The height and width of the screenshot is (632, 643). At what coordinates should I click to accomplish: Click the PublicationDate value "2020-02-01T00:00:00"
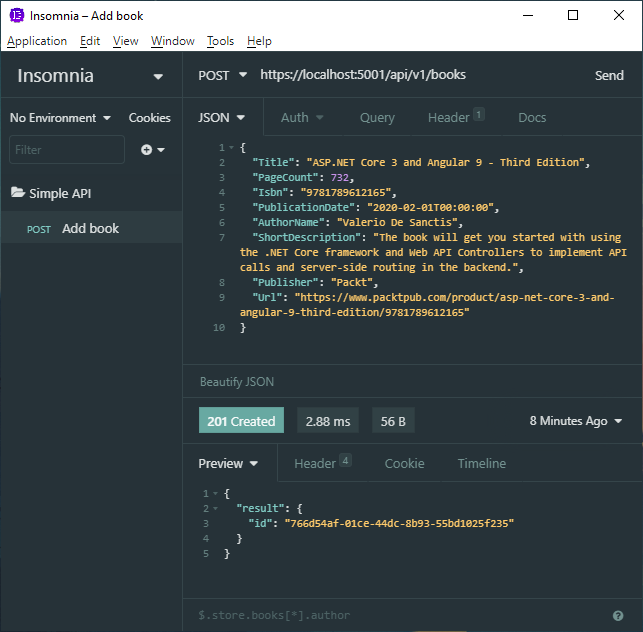tap(430, 208)
